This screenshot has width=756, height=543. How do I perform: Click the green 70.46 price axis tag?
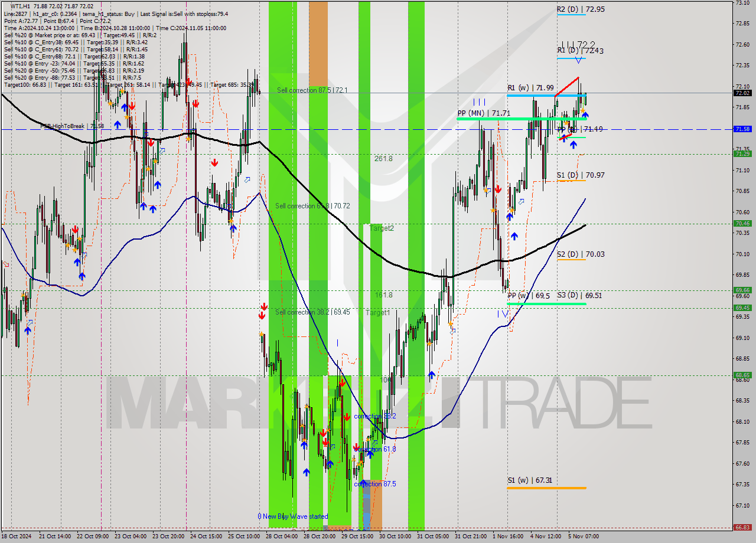[x=742, y=223]
